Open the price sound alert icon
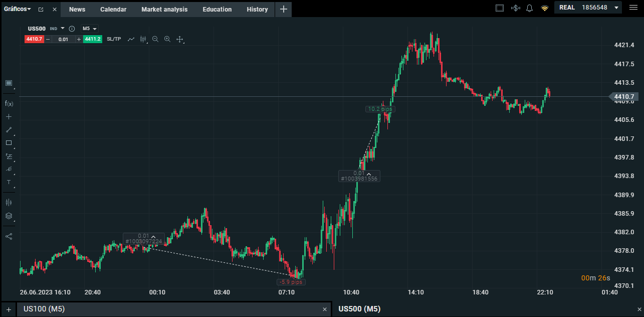Image resolution: width=644 pixels, height=317 pixels. [x=515, y=8]
